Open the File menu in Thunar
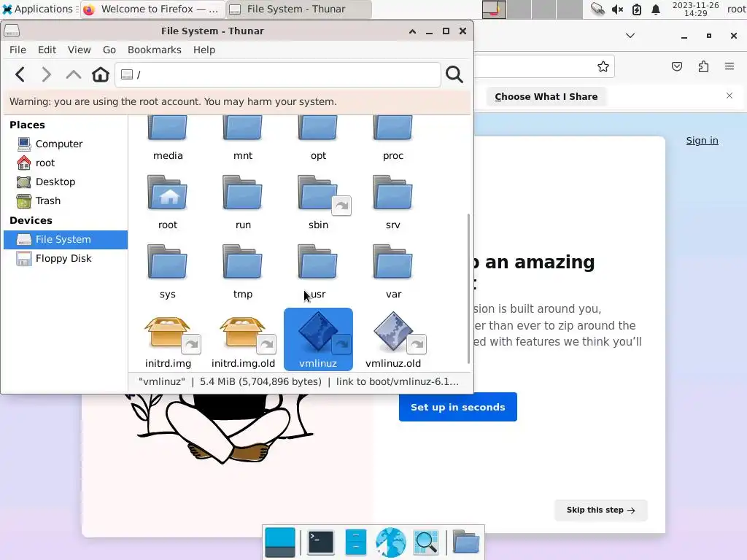This screenshot has height=560, width=747. coord(18,50)
